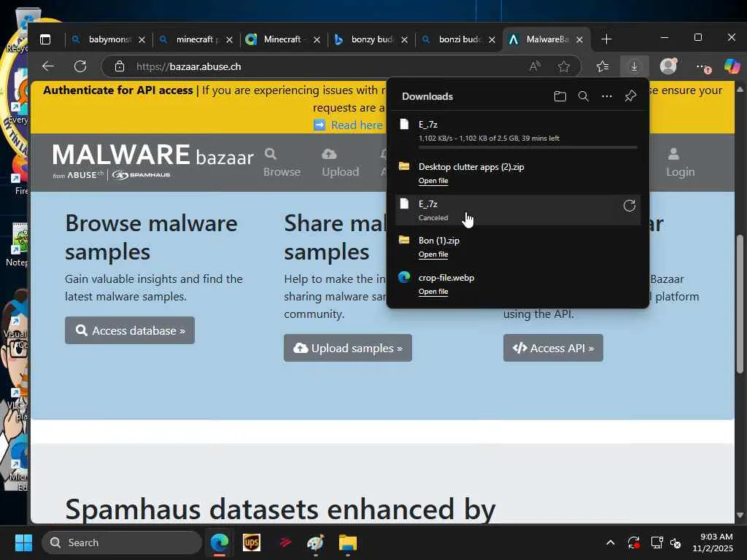Launch Copilot from the browser toolbar

732,66
